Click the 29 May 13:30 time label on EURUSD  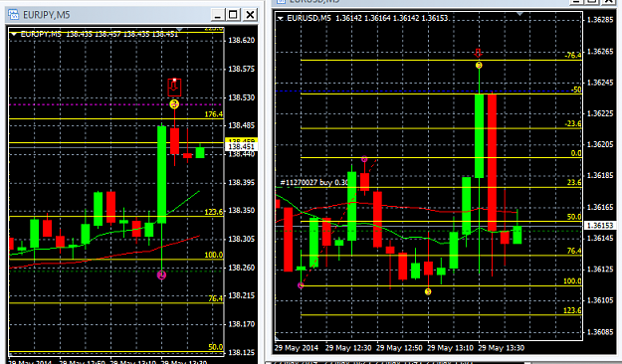pos(501,348)
